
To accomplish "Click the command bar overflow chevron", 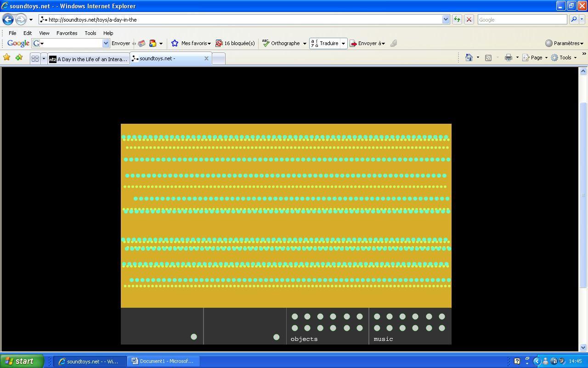I will tap(584, 54).
